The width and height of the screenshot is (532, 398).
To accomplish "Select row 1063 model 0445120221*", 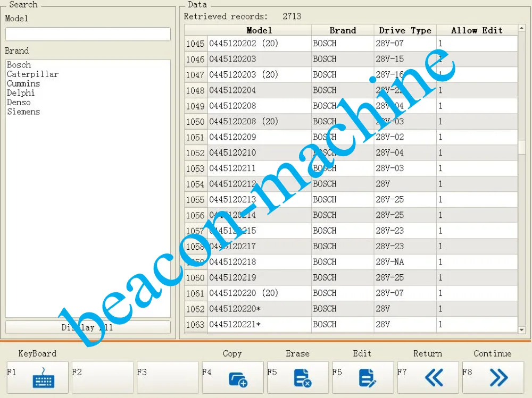I will pos(351,324).
